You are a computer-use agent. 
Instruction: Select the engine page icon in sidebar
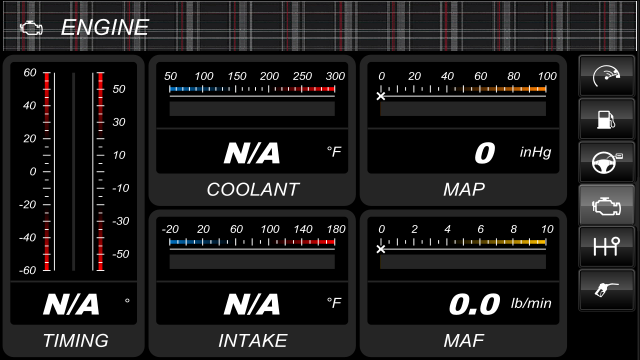[x=607, y=205]
